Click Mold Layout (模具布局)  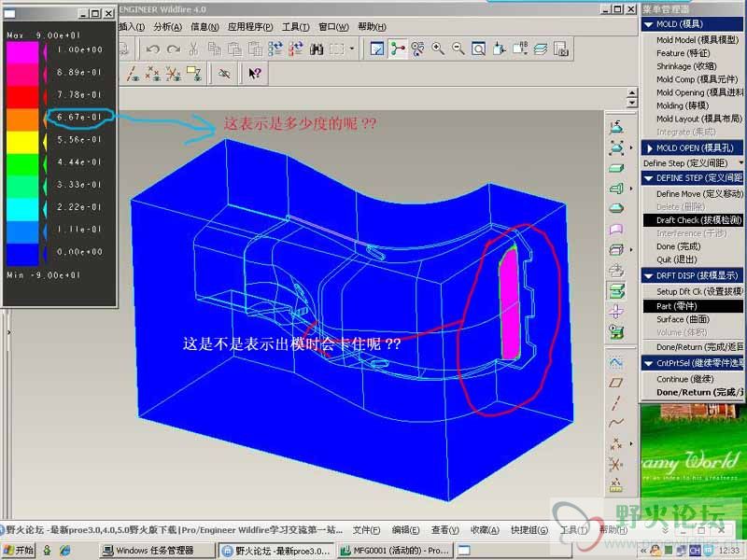698,119
